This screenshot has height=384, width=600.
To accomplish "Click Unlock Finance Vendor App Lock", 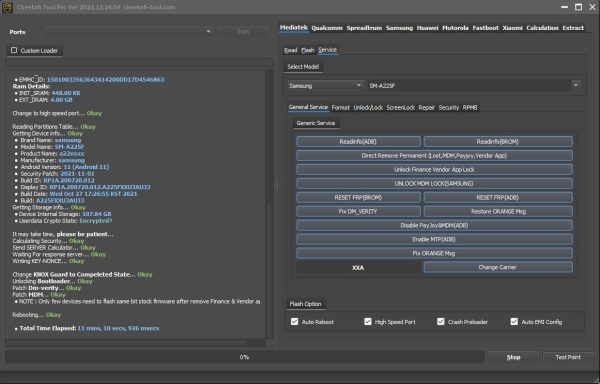I will pos(434,169).
